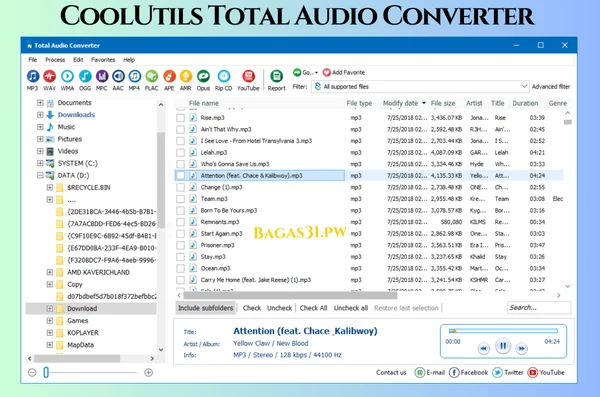This screenshot has width=600, height=397.
Task: Click the Check All button
Action: click(x=313, y=308)
